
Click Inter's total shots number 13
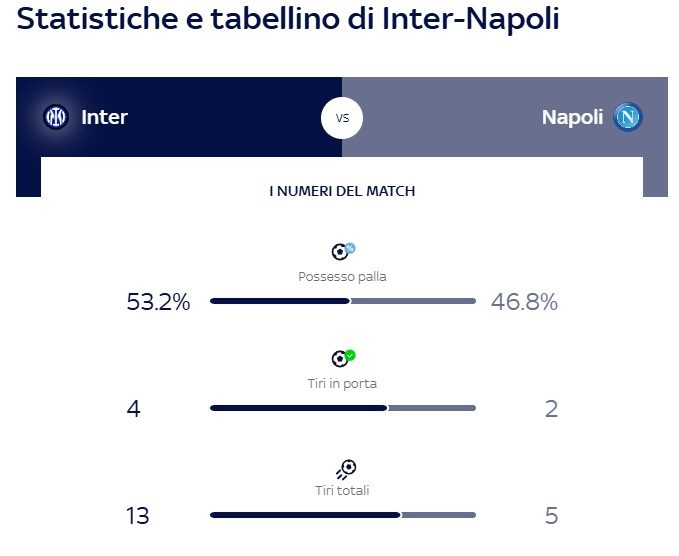click(138, 516)
